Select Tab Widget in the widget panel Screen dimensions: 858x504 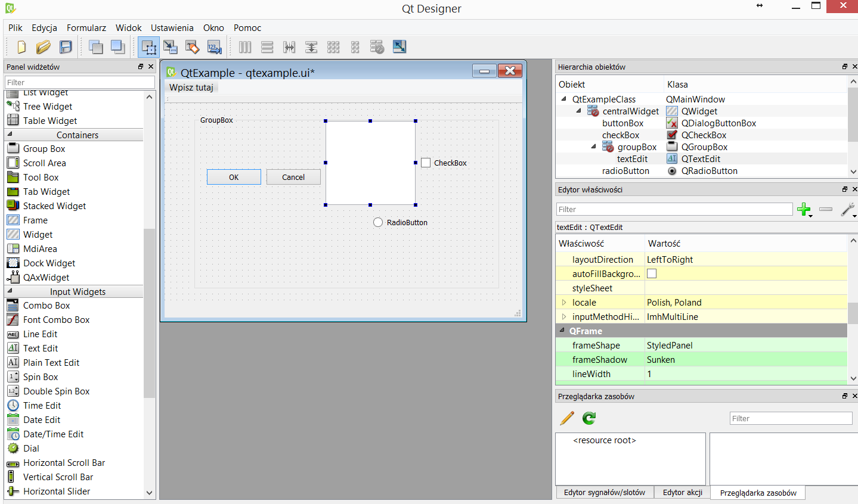click(47, 191)
